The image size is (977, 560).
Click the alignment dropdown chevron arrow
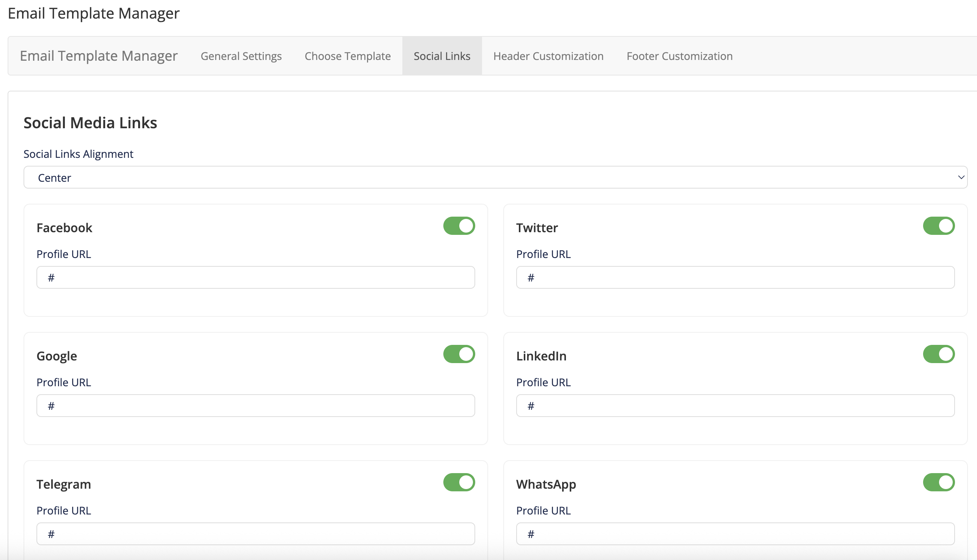click(960, 177)
